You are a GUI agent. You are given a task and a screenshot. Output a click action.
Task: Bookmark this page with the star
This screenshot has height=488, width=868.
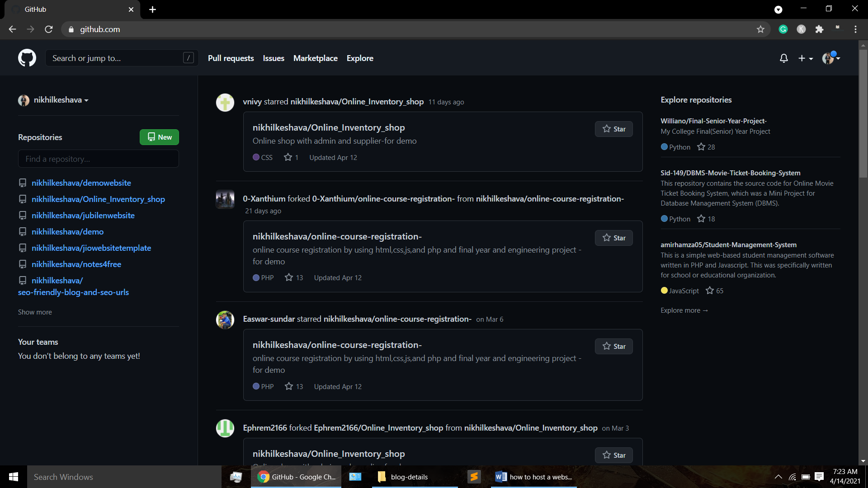760,29
